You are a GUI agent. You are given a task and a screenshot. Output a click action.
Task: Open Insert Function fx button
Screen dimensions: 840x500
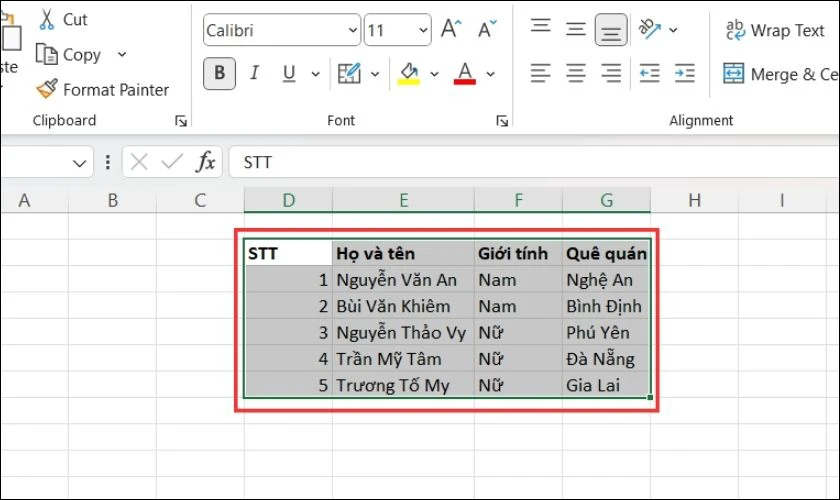206,162
